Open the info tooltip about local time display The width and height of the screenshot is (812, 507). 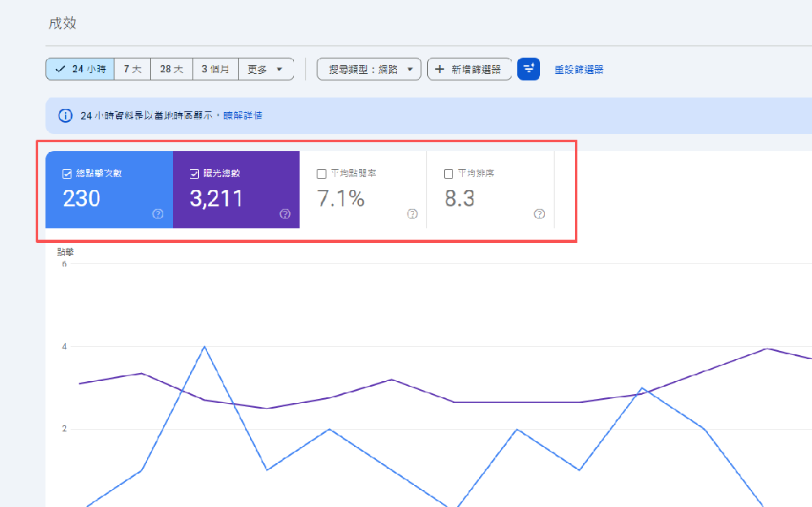click(65, 115)
